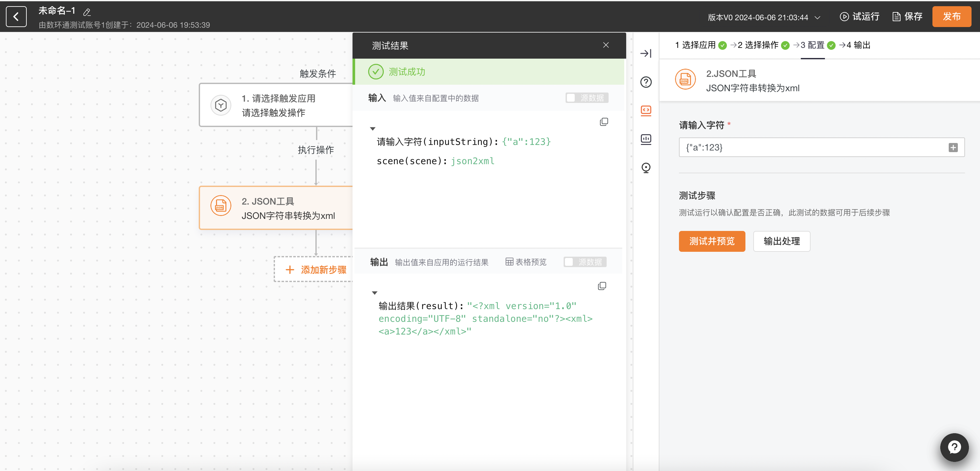Click the location pin sidebar icon
Screen dimensions: 980x471
point(646,168)
